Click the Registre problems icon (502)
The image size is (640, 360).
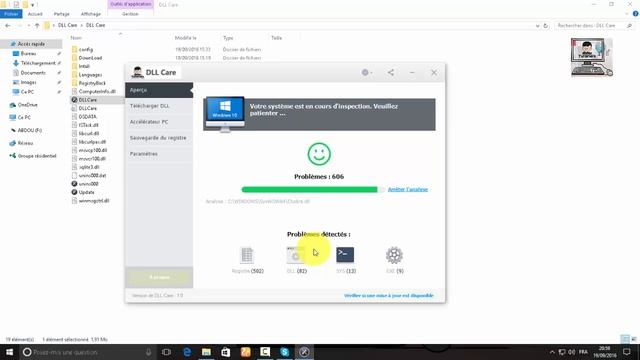coord(247,255)
